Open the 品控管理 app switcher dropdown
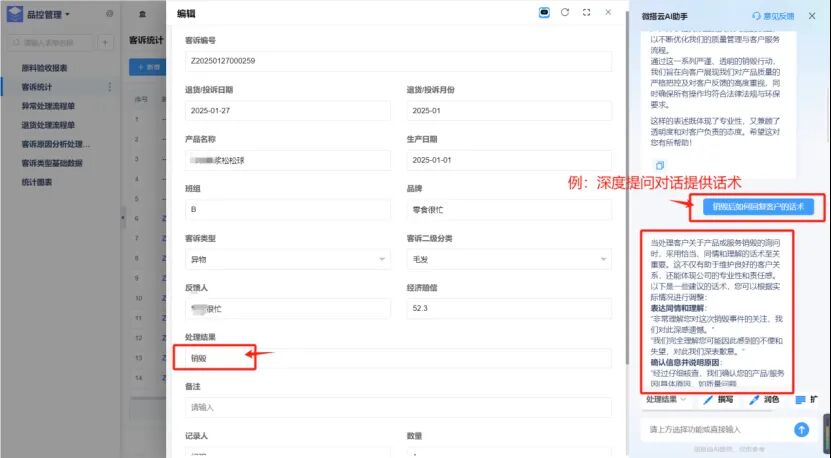 (48, 14)
